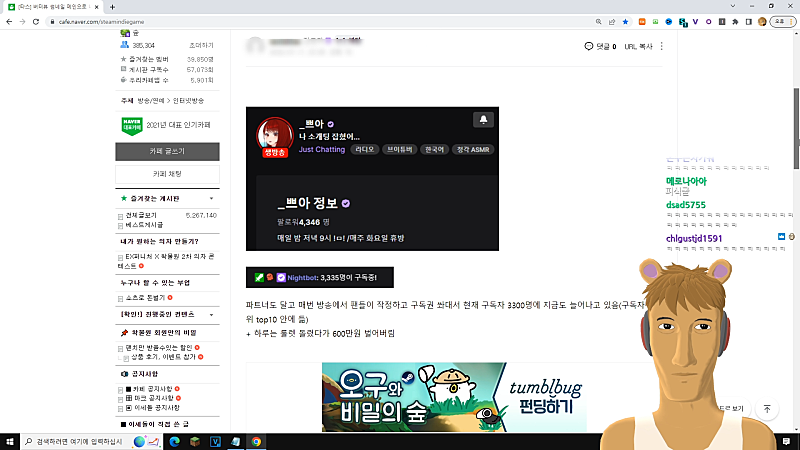The height and width of the screenshot is (450, 800).
Task: Expand the 진행중인 컨텐츠 dropdown arrow
Action: click(x=211, y=315)
